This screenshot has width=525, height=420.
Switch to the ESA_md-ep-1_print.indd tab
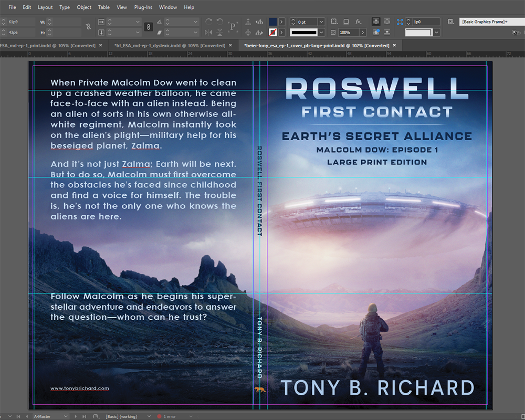[48, 46]
